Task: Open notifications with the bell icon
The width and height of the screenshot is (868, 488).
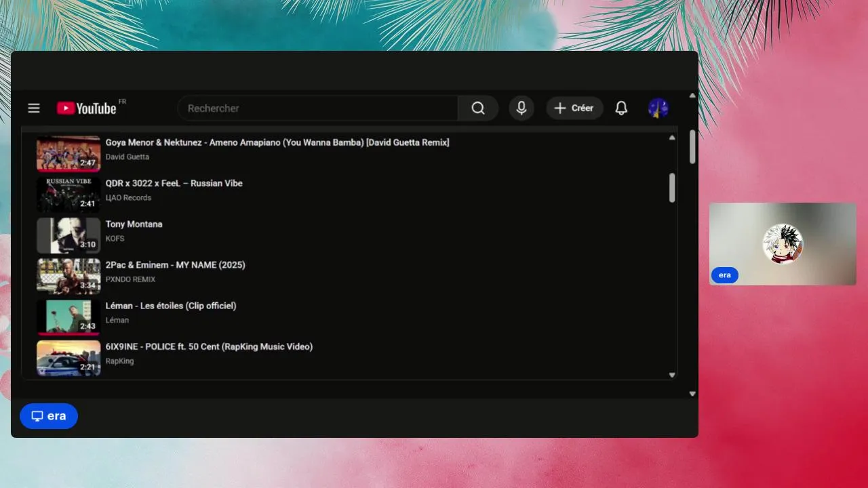Action: [621, 108]
